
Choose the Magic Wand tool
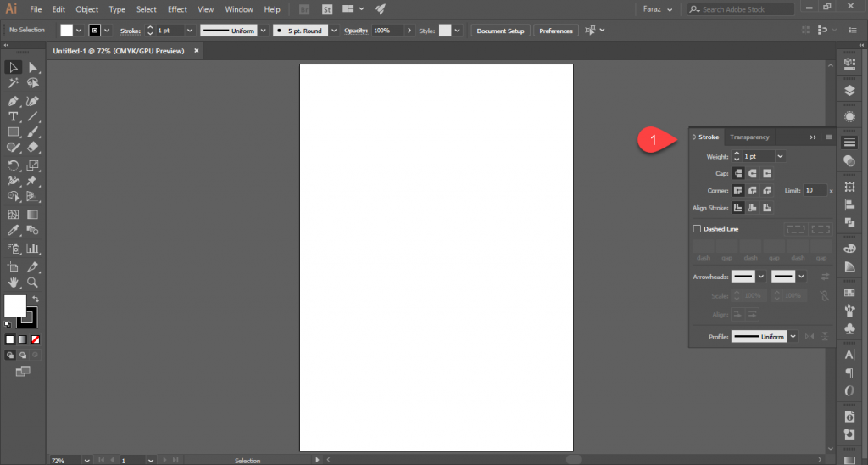[14, 83]
